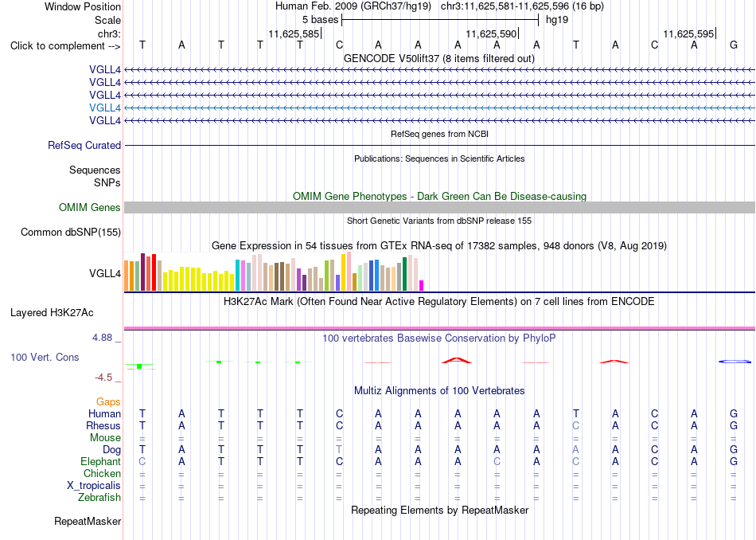756x540 pixels.
Task: Click the GENCODE V50lift37 track title
Action: coord(439,58)
